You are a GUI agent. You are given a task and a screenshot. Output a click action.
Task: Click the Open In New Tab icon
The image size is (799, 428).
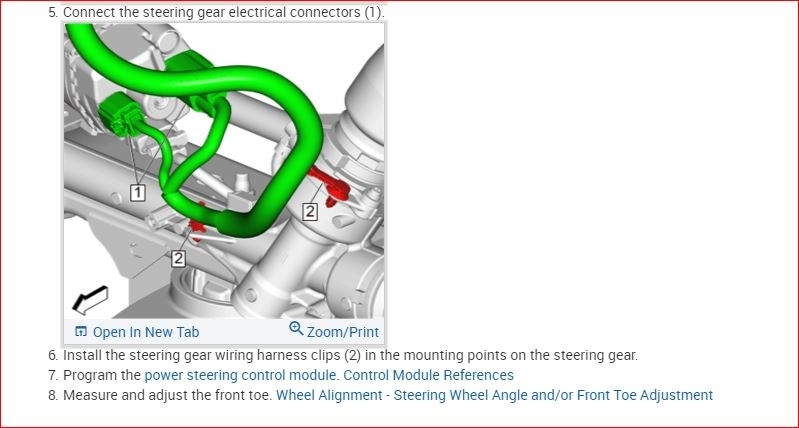(81, 332)
